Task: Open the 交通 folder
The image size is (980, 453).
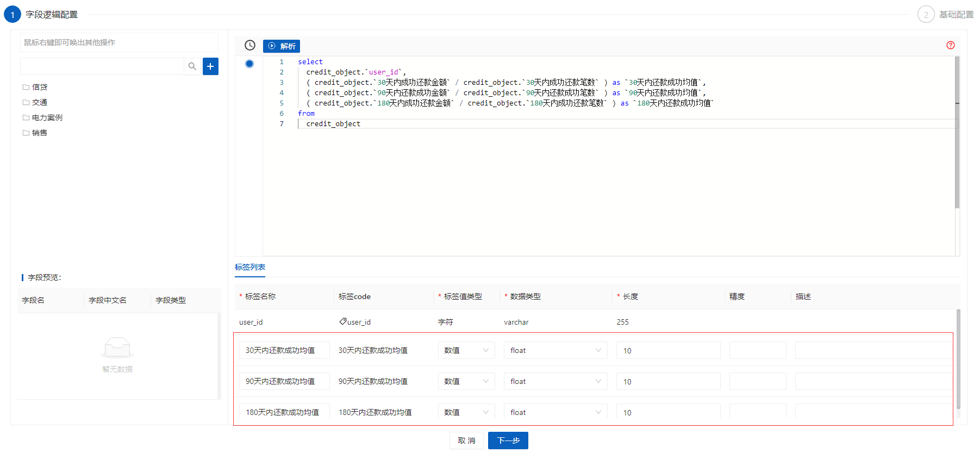Action: point(39,102)
